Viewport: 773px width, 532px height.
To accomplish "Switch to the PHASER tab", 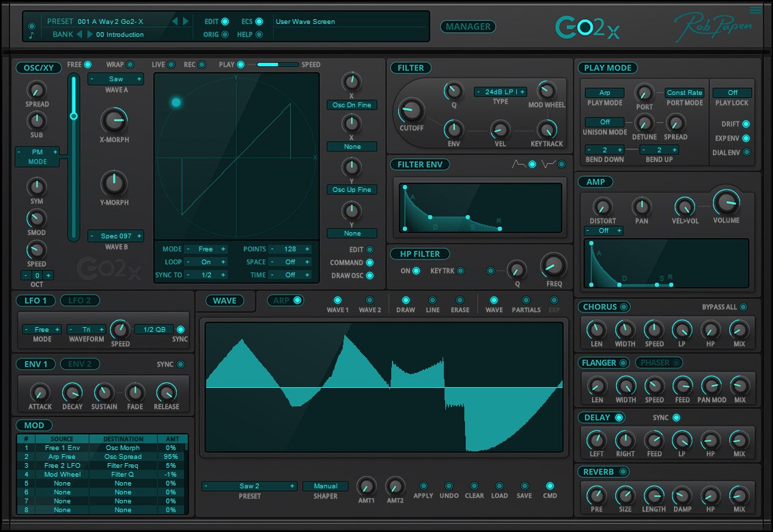I will pyautogui.click(x=655, y=363).
